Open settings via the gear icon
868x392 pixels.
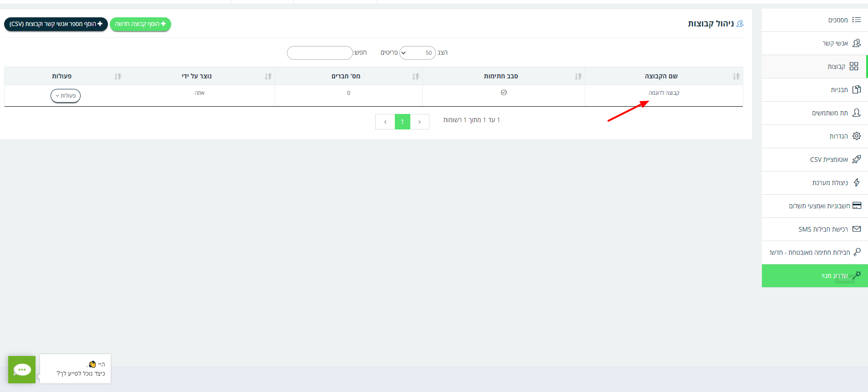[x=857, y=136]
